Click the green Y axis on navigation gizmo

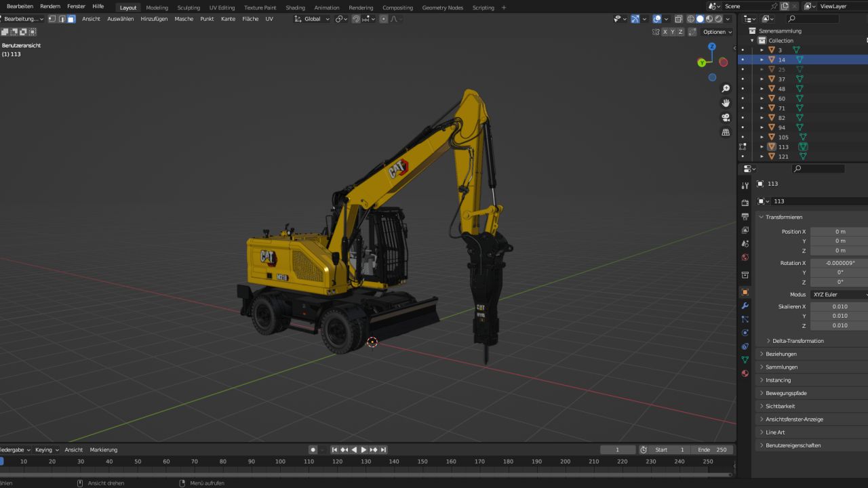[x=702, y=62]
